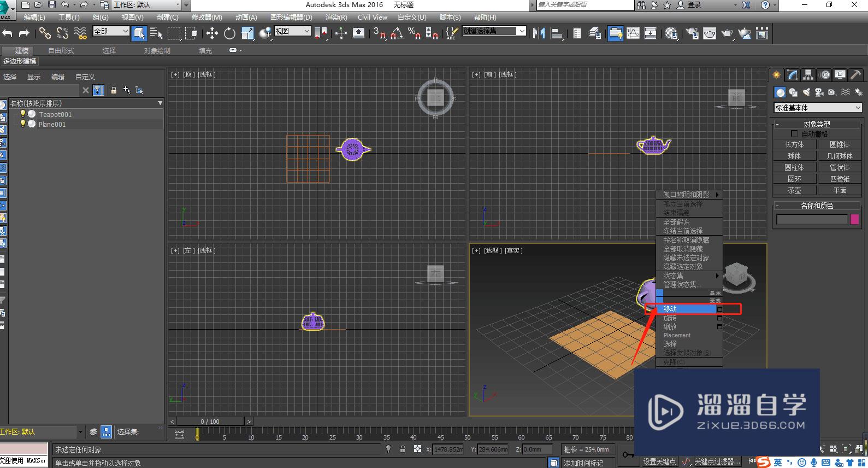Expand the 状态集 submenu
Image resolution: width=868 pixels, height=468 pixels.
tap(689, 276)
